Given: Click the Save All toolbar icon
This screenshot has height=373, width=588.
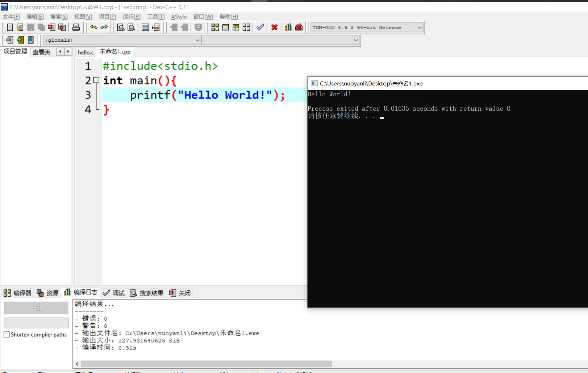Looking at the screenshot, I should (x=41, y=27).
